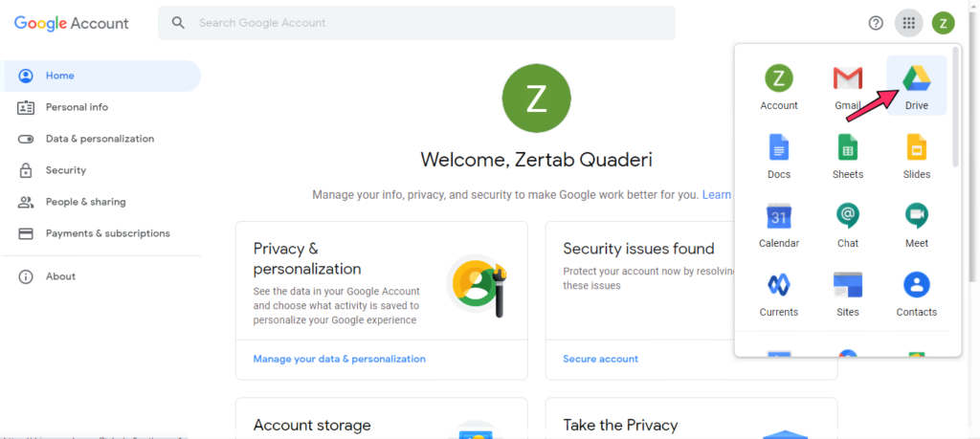Toggle the Google apps grid launcher
Screen dimensions: 980x439
coord(909,24)
